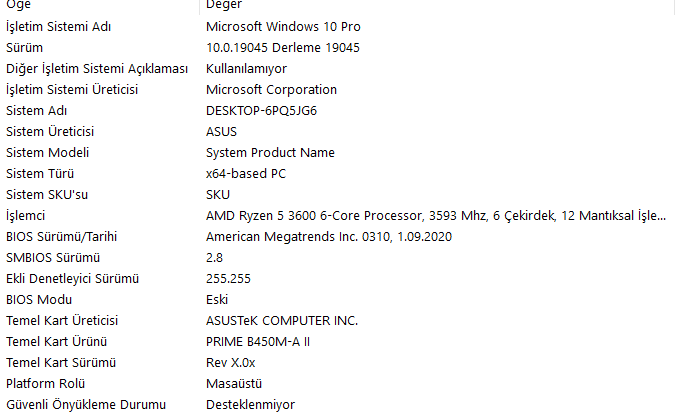The height and width of the screenshot is (417, 692).
Task: Select the BIOS Sürümü/Tarihi row
Action: (x=340, y=237)
